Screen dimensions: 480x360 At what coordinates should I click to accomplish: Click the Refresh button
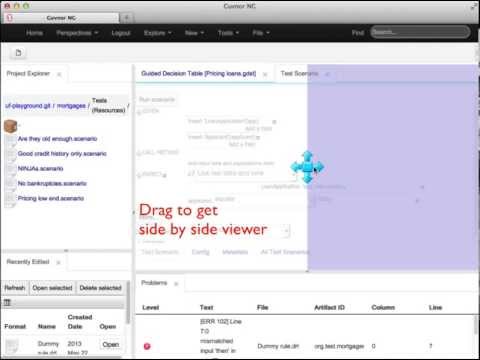[x=15, y=288]
